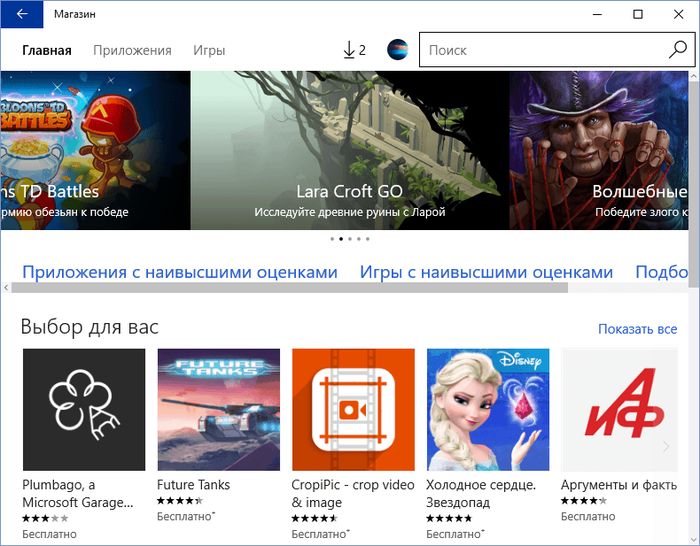Screen dimensions: 700x546
Task: Open Приложения с наивысшими оценками link
Action: (x=180, y=272)
